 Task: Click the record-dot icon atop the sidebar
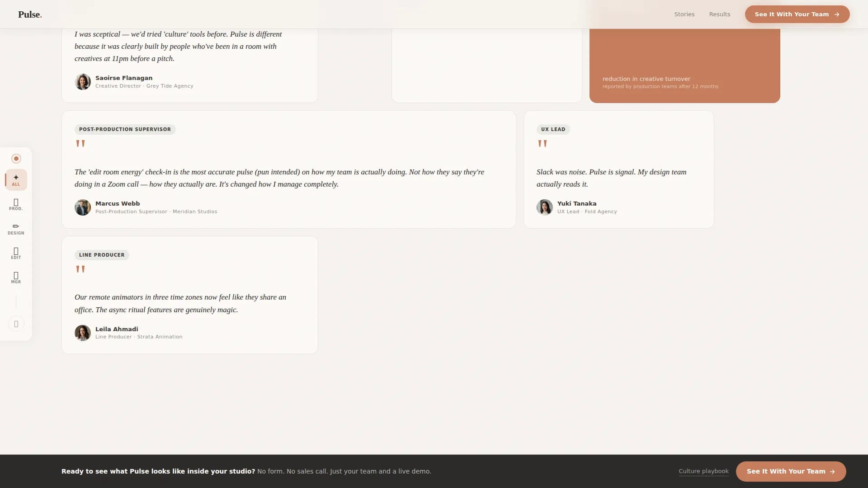point(16,159)
